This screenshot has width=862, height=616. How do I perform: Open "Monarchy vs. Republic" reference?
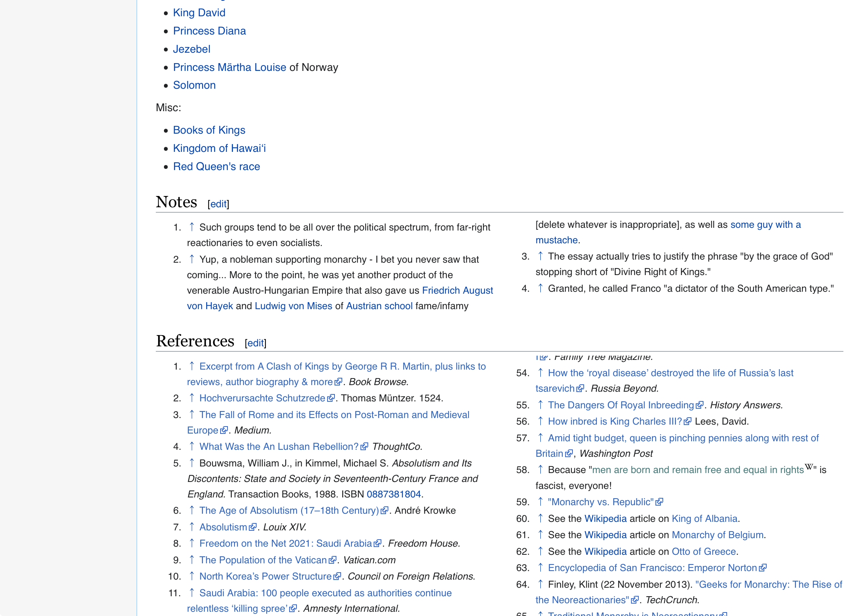pos(600,502)
